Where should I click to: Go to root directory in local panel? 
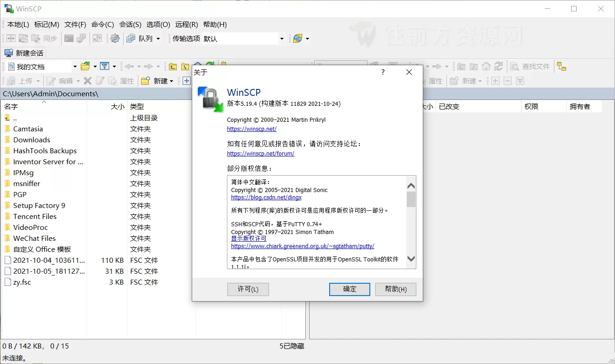click(x=185, y=67)
